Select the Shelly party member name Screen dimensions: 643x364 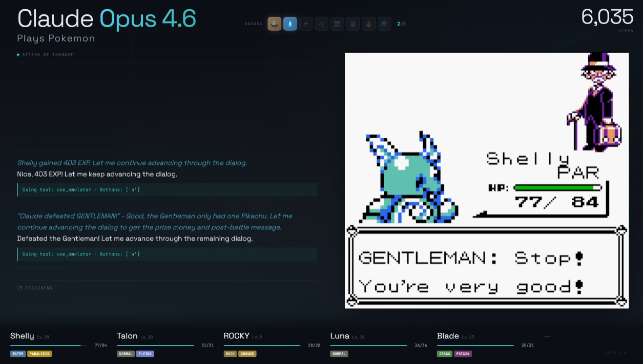click(x=22, y=336)
